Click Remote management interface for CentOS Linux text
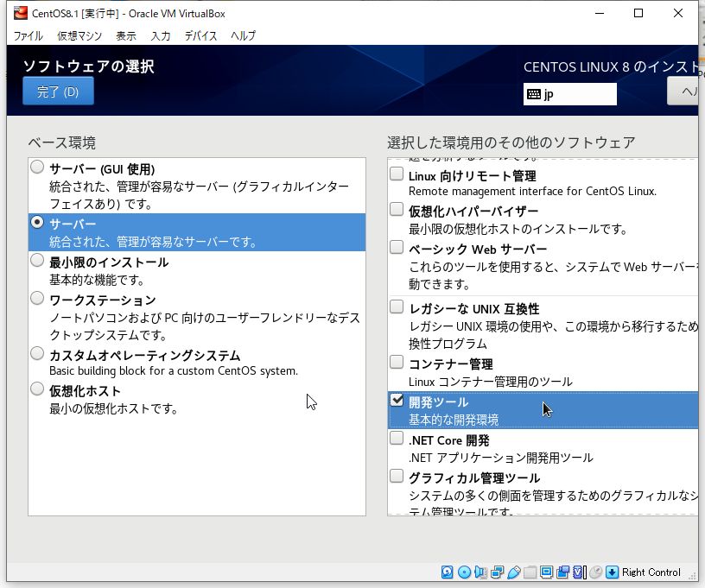Image resolution: width=705 pixels, height=588 pixels. (532, 192)
